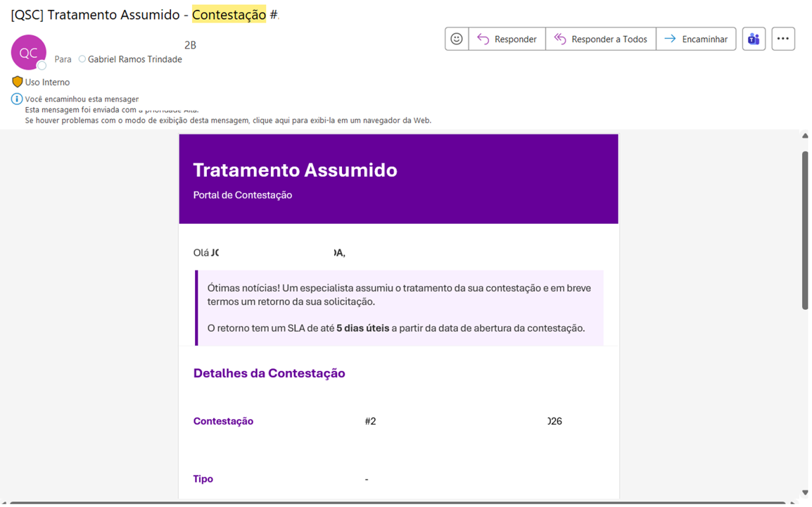Share the message via the Teams icon
Screen dimensions: 812x507
[753, 39]
